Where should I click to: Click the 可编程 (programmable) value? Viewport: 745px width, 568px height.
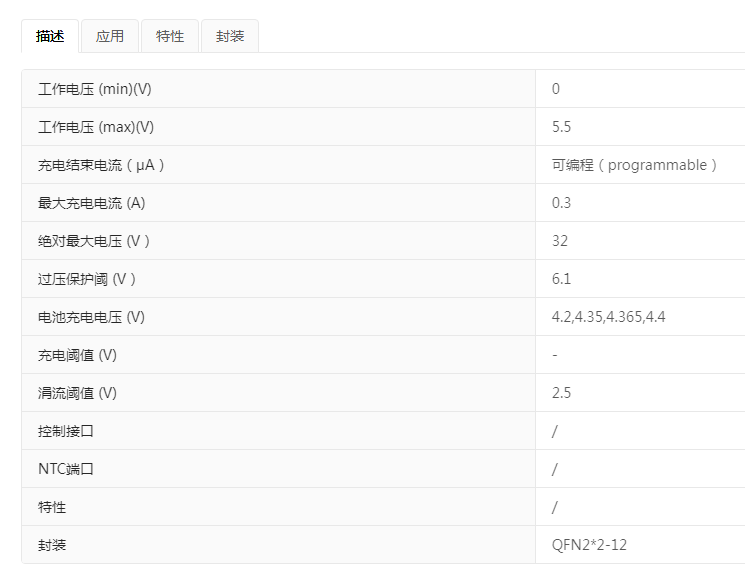pos(634,165)
